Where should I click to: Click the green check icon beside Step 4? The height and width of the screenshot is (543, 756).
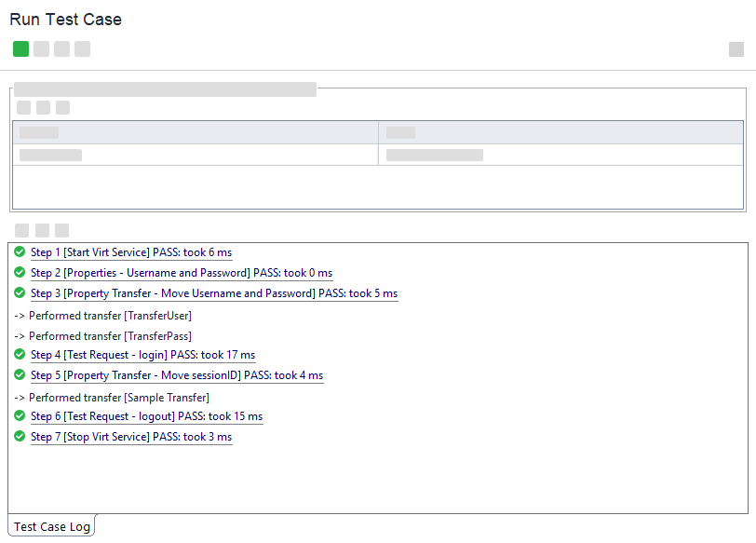(20, 354)
